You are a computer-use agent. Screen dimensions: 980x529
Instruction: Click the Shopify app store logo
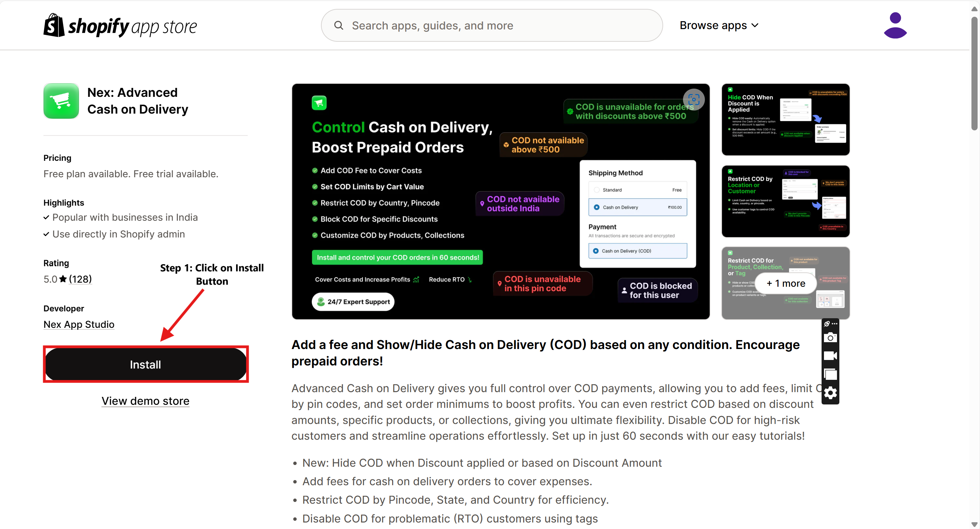pos(120,25)
